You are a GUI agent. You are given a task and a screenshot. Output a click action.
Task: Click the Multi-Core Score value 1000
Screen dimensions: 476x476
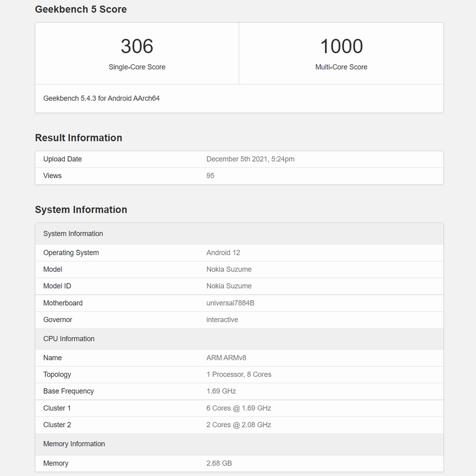(341, 46)
